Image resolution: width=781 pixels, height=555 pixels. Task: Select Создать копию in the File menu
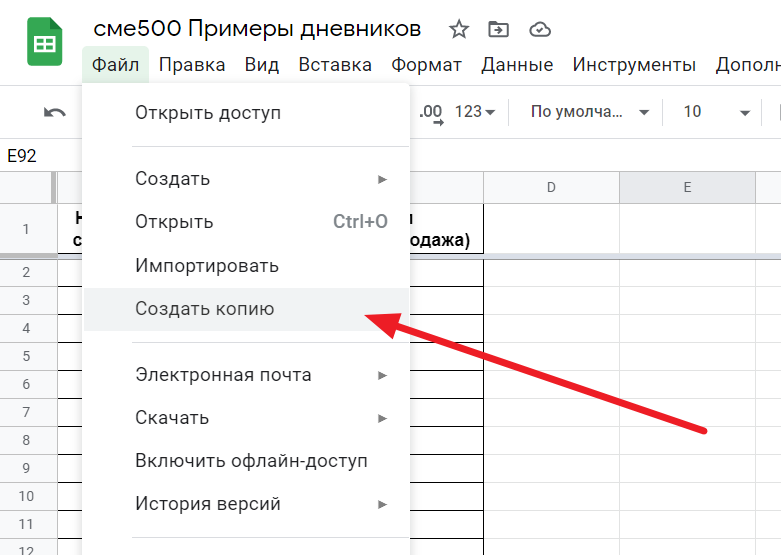click(204, 309)
